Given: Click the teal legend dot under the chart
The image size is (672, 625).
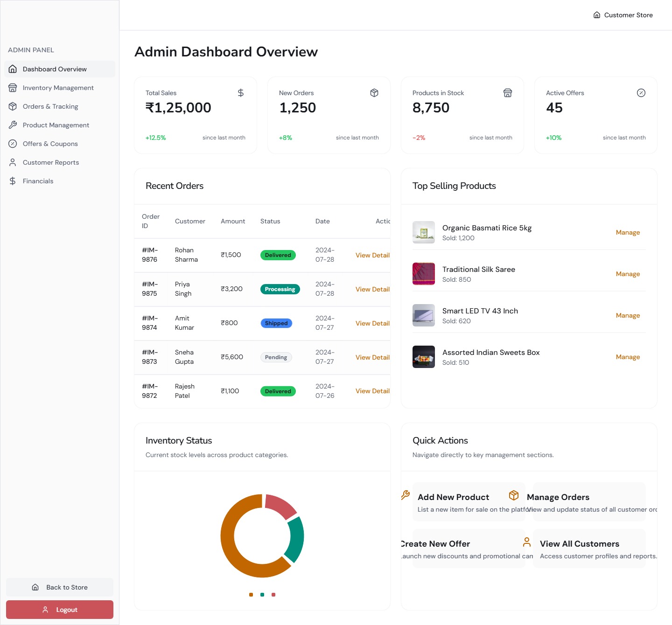Looking at the screenshot, I should click(262, 595).
